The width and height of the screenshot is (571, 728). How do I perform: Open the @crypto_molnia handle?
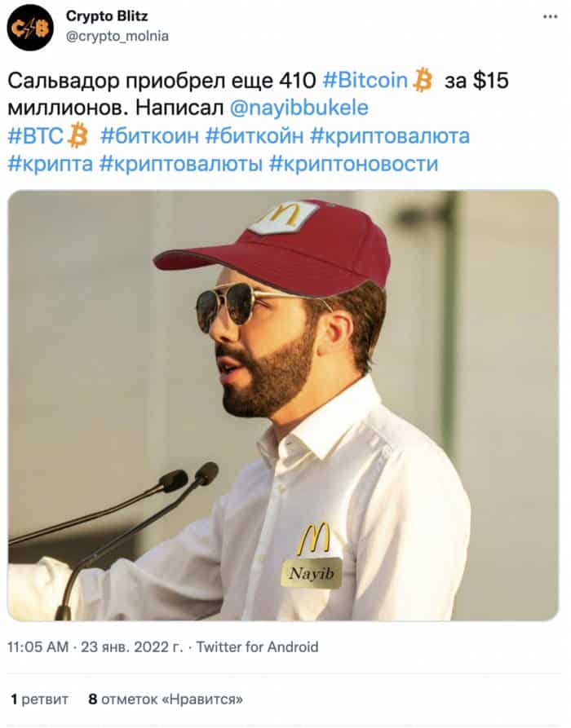[x=117, y=36]
